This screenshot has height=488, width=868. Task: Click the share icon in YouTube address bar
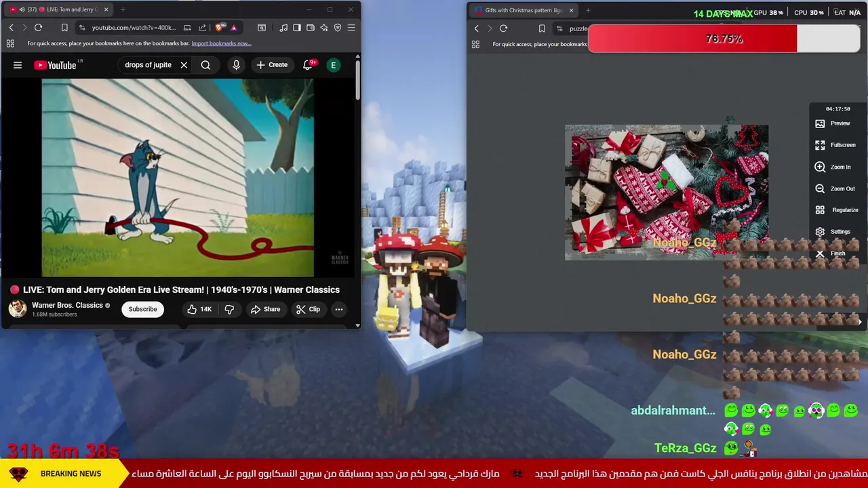pos(202,28)
